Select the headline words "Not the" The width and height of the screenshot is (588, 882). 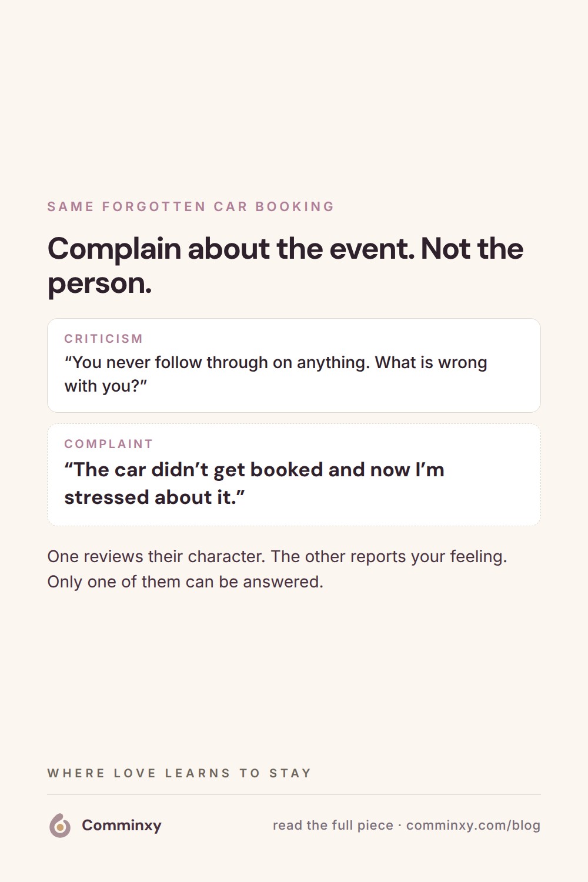pyautogui.click(x=472, y=249)
